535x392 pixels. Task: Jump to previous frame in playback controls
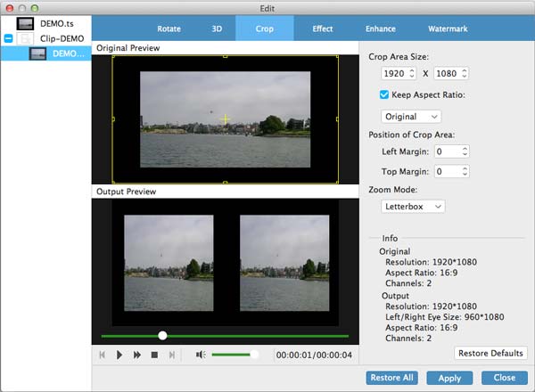tap(102, 355)
